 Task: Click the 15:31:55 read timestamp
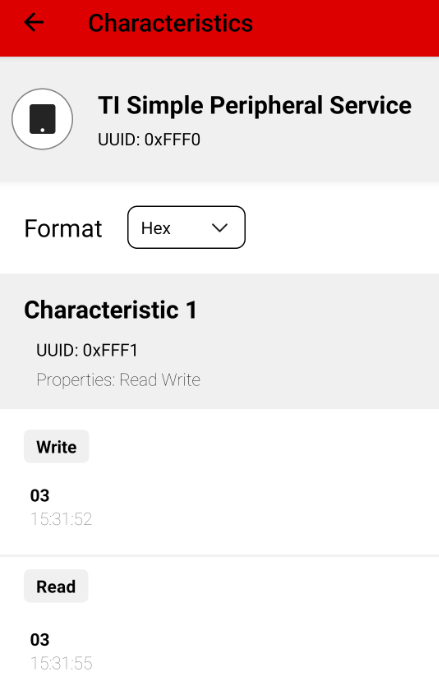[61, 663]
